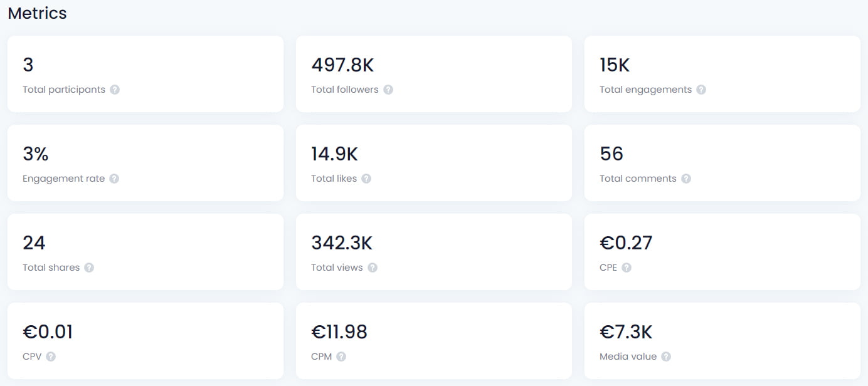
Task: Select the 3% Engagement rate card
Action: pos(146,163)
